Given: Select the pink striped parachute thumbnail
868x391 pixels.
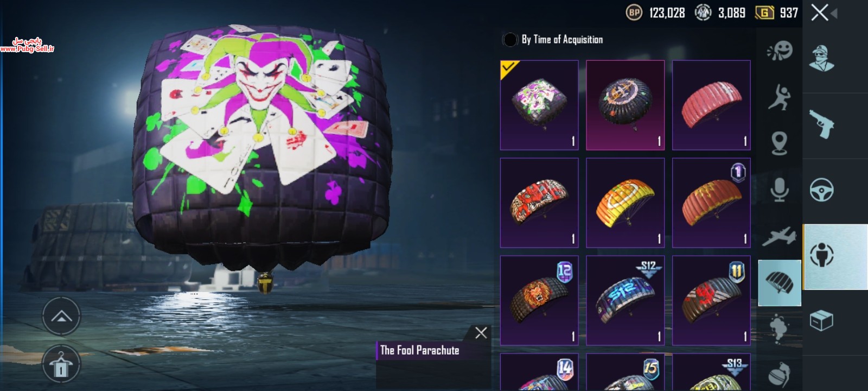Looking at the screenshot, I should pyautogui.click(x=711, y=105).
